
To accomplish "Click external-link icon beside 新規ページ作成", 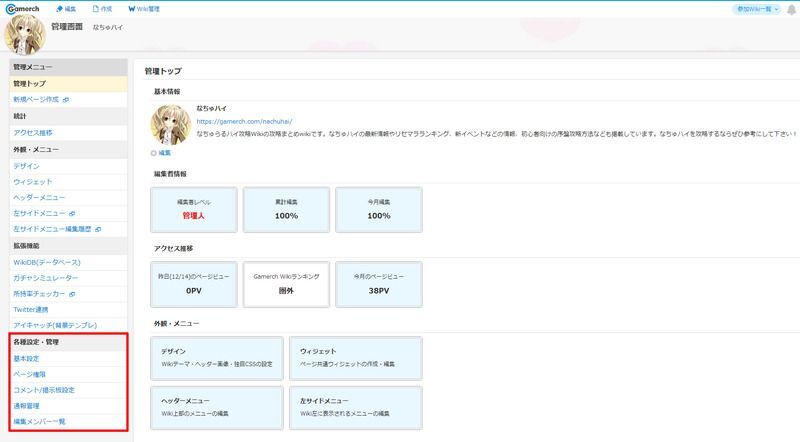I will pyautogui.click(x=66, y=100).
